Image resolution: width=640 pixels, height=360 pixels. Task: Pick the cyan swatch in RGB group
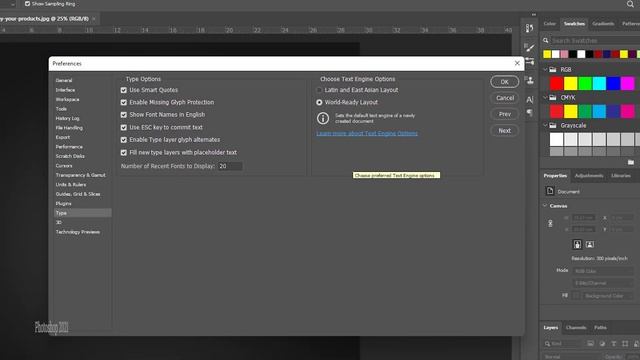[599, 83]
